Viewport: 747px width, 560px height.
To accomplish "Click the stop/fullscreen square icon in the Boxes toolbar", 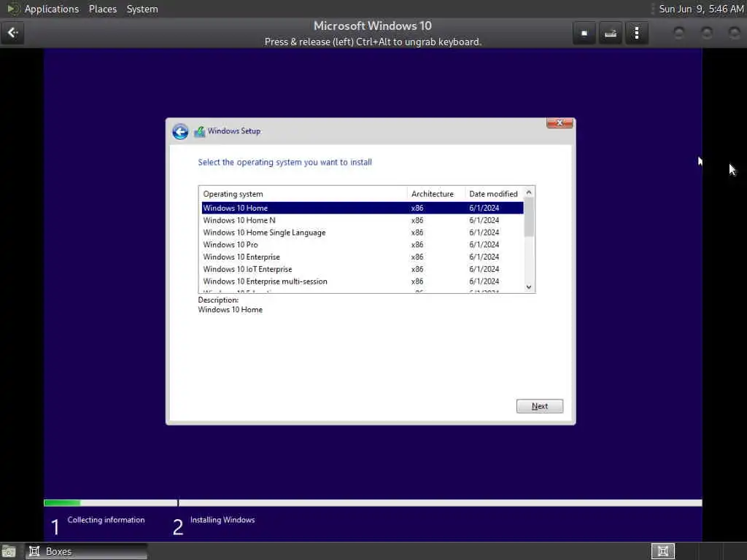I will pos(584,33).
